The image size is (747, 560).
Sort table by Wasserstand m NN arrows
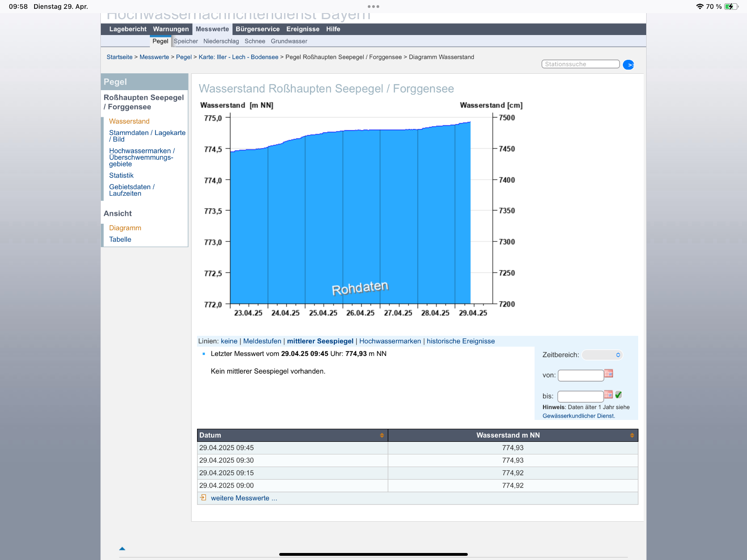[x=632, y=435]
